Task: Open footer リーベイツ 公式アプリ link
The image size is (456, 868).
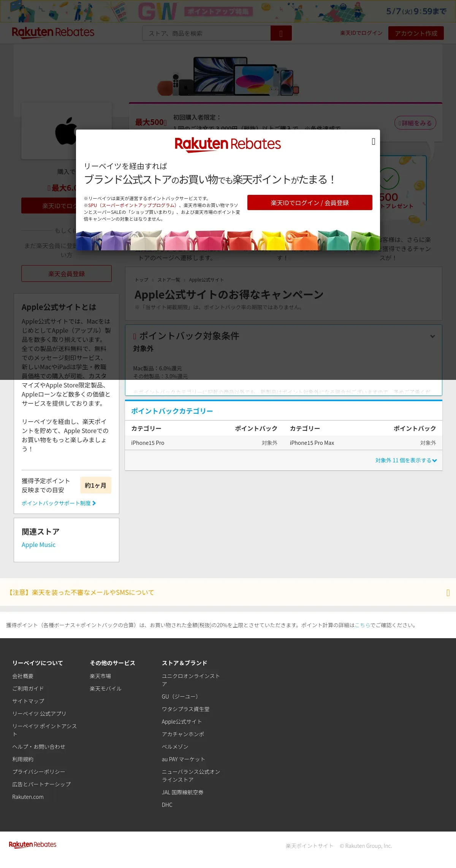Action: click(39, 714)
